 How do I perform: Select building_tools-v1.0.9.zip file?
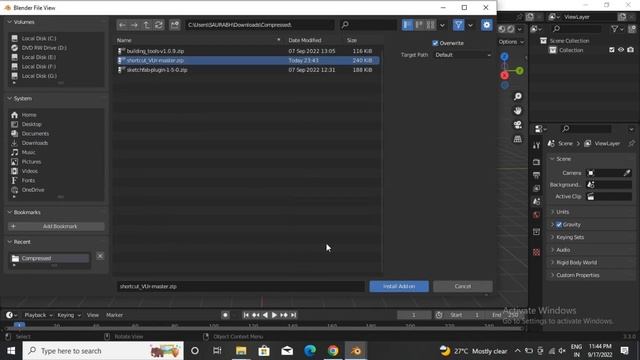point(247,51)
